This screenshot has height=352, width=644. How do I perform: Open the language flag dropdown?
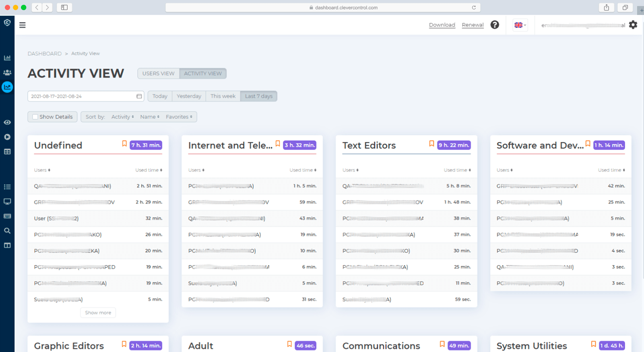coord(520,25)
